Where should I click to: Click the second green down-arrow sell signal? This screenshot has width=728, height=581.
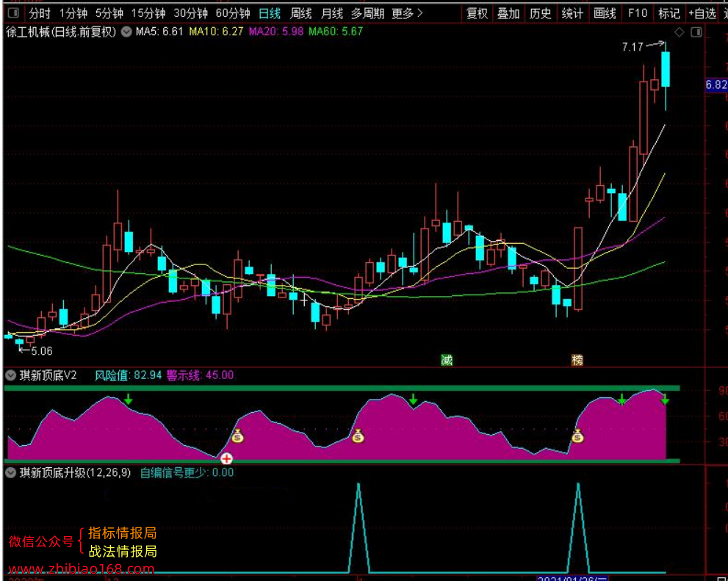coord(413,399)
